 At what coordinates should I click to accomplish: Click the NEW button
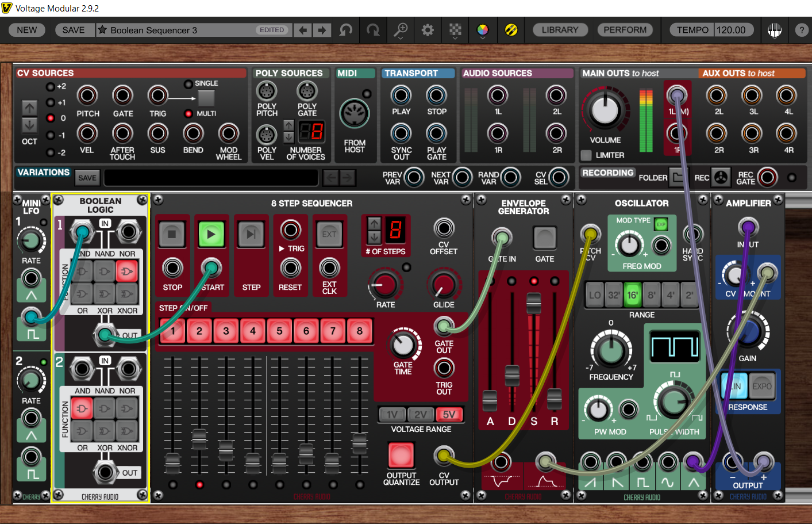27,30
